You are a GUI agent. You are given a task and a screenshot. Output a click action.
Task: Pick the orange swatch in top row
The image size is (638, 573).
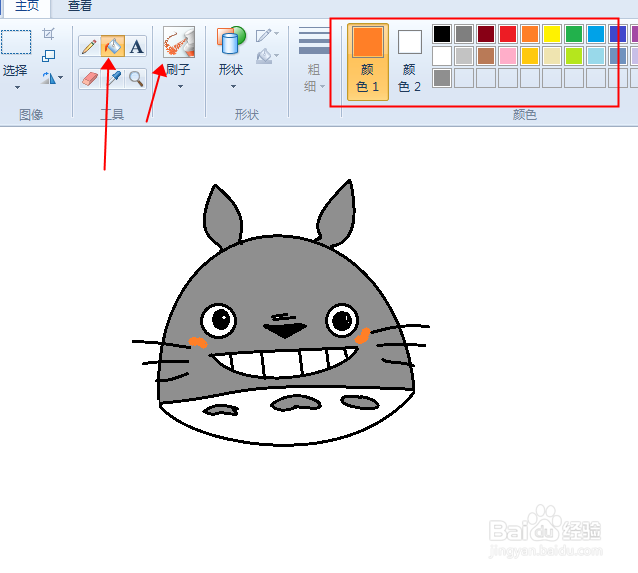(x=530, y=34)
